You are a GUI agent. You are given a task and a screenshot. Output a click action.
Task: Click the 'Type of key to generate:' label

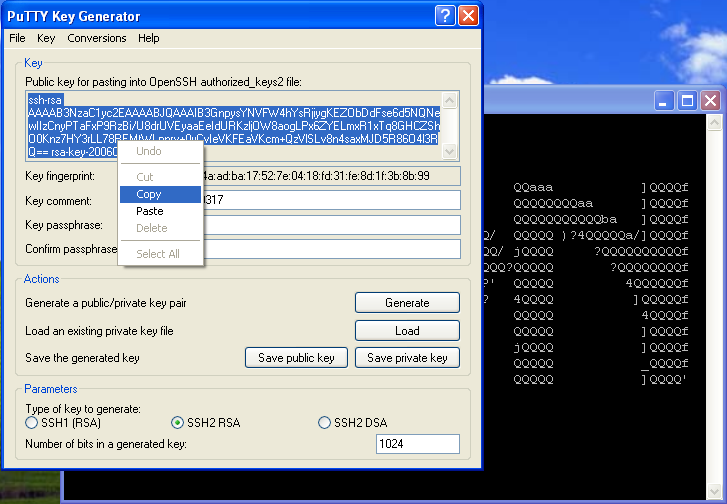click(x=83, y=409)
